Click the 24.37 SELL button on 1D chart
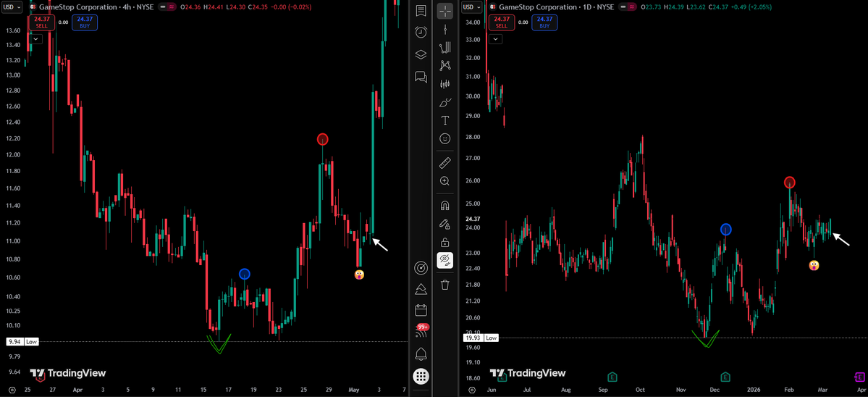Screen dimensions: 868x397 click(x=501, y=22)
